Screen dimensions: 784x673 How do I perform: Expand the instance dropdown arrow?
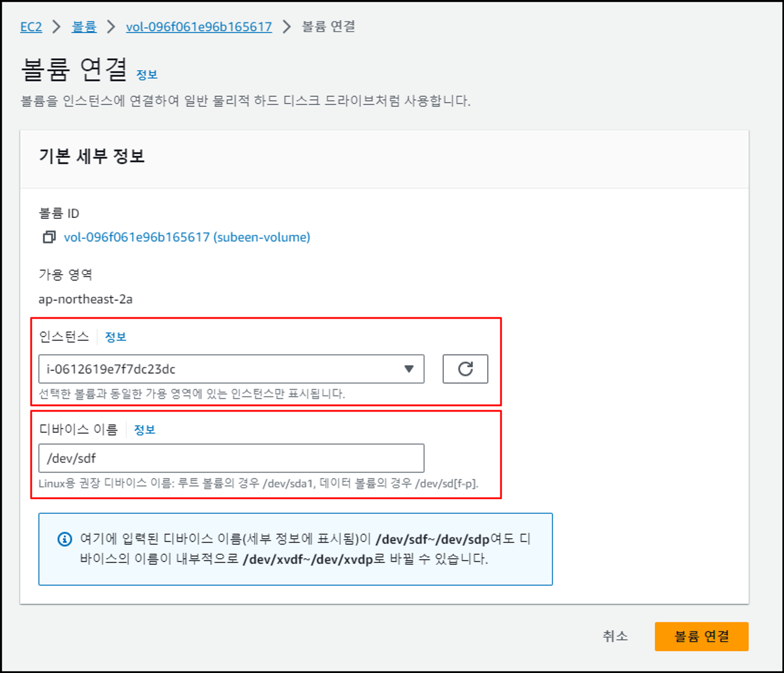409,369
